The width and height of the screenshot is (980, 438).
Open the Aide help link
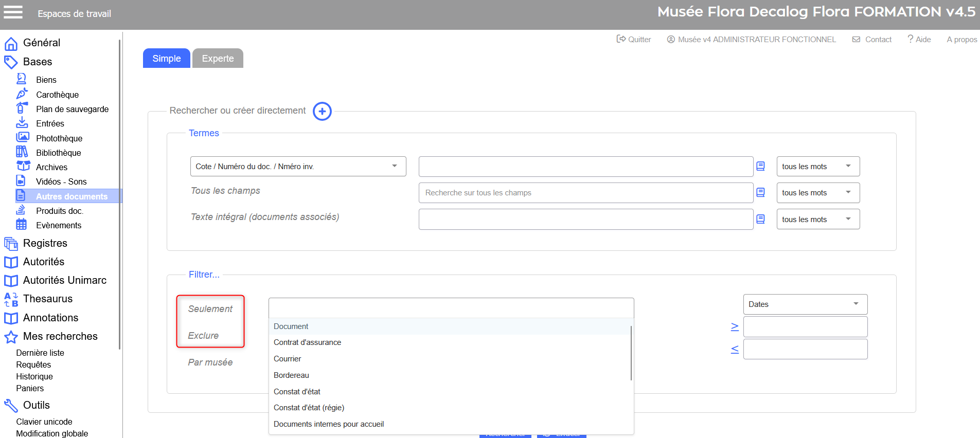click(919, 40)
